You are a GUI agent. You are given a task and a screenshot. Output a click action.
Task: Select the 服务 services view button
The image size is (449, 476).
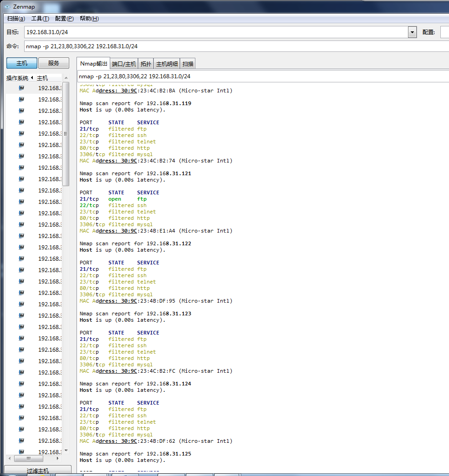point(54,63)
